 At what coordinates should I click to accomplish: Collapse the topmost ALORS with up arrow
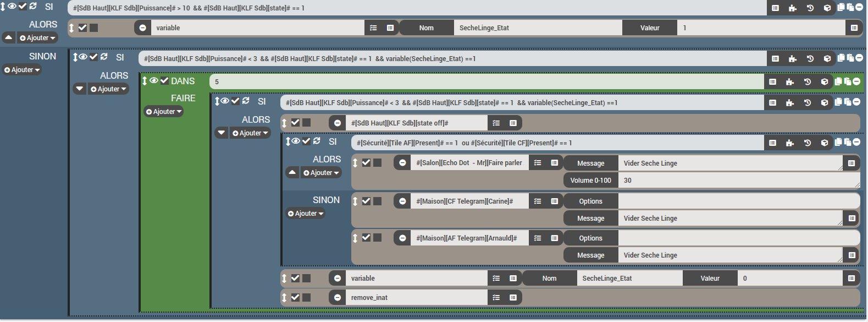tap(9, 37)
